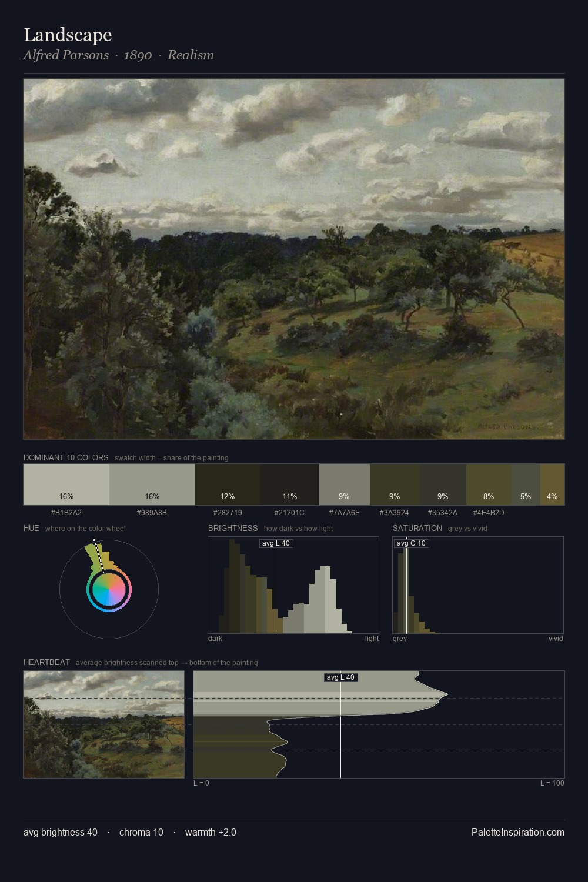The width and height of the screenshot is (588, 882).
Task: Click the brightness histogram chart
Action: point(293,585)
